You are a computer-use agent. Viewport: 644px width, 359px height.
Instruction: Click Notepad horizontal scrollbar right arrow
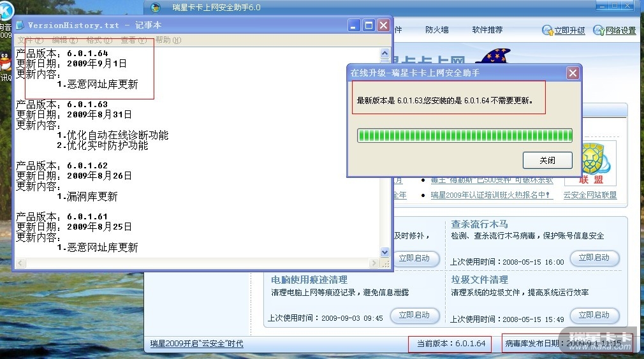click(374, 263)
